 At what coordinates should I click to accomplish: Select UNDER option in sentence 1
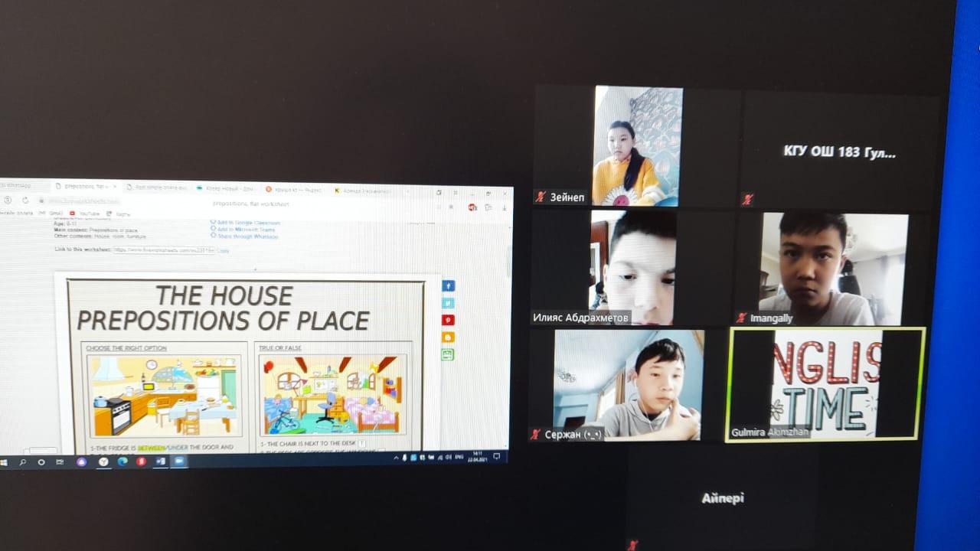(178, 447)
